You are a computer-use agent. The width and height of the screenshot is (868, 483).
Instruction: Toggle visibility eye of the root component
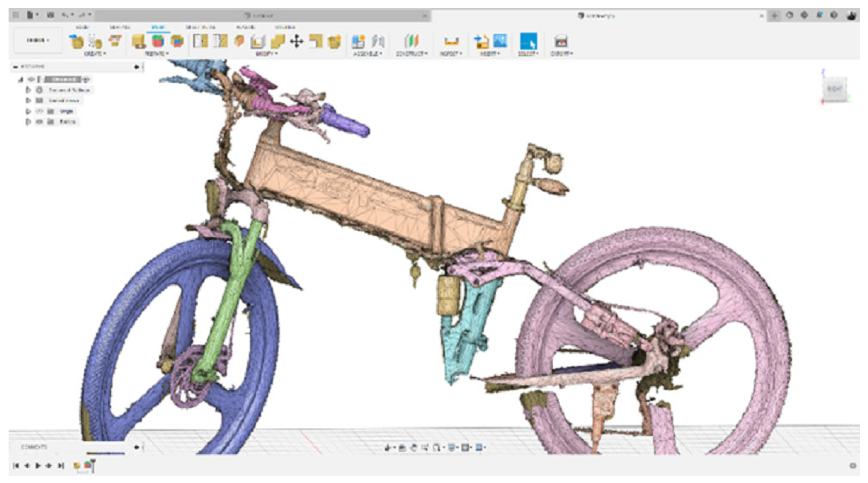pos(31,80)
